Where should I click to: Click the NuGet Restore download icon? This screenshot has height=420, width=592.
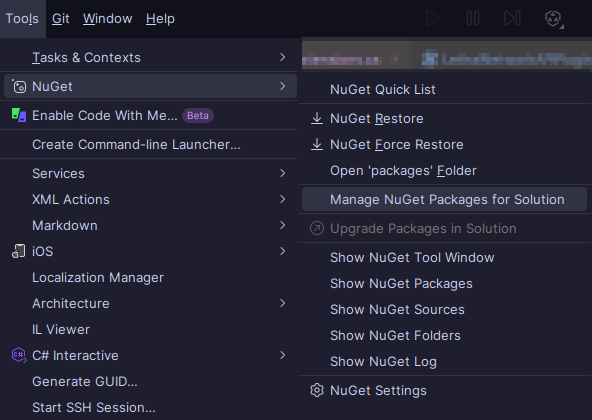tap(317, 118)
